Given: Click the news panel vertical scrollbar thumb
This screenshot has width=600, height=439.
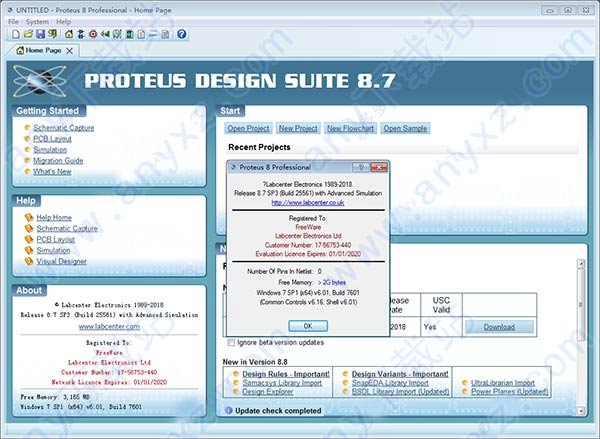Looking at the screenshot, I should coord(581,304).
